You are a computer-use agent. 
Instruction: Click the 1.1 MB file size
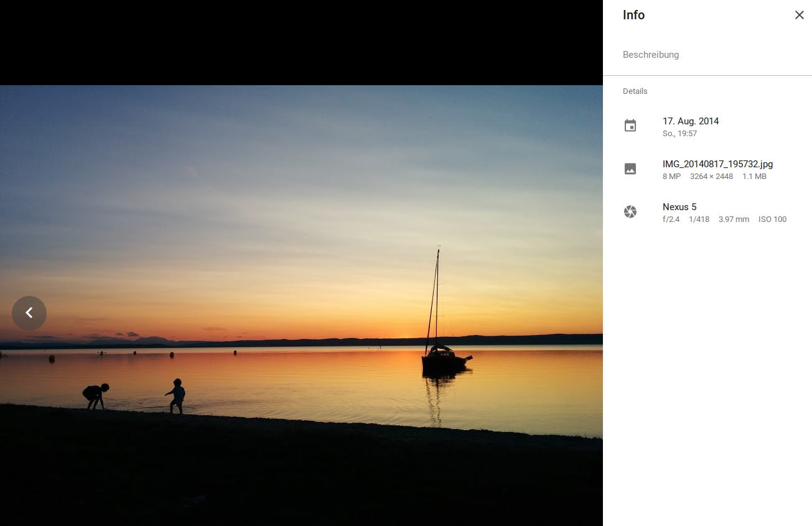click(754, 177)
